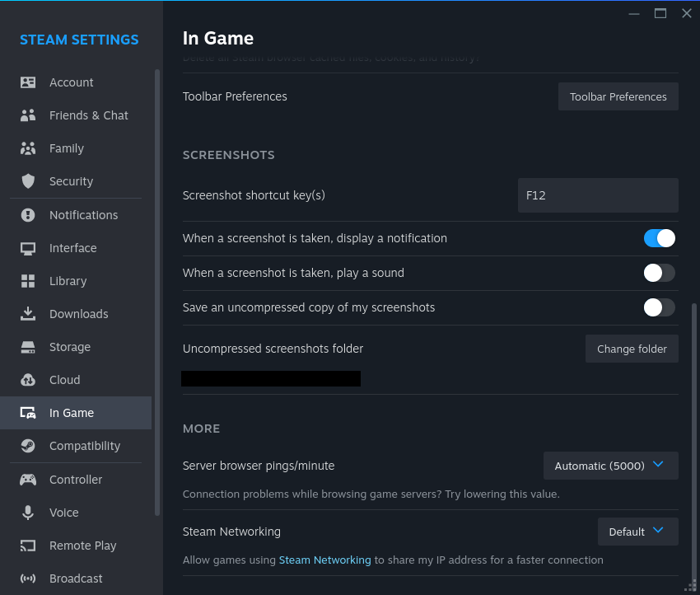Click the Toolbar Preferences button
Screen dimensions: 700x595
(x=618, y=96)
